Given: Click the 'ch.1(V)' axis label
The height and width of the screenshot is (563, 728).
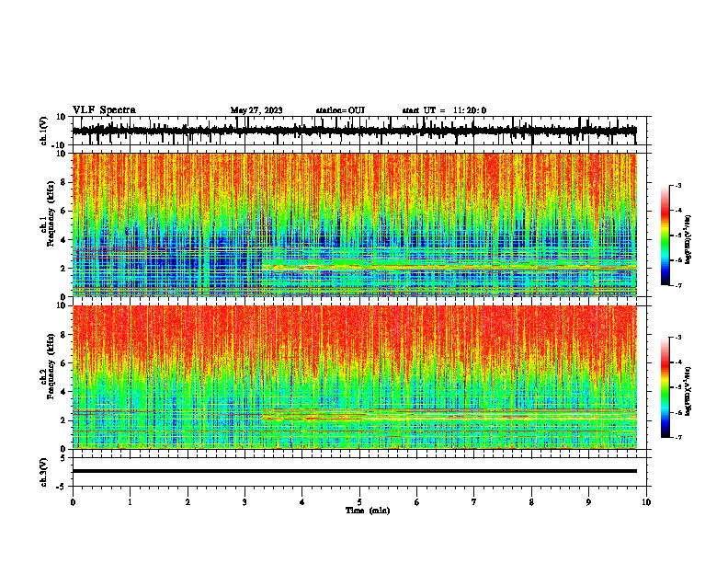Looking at the screenshot, I should point(44,131).
